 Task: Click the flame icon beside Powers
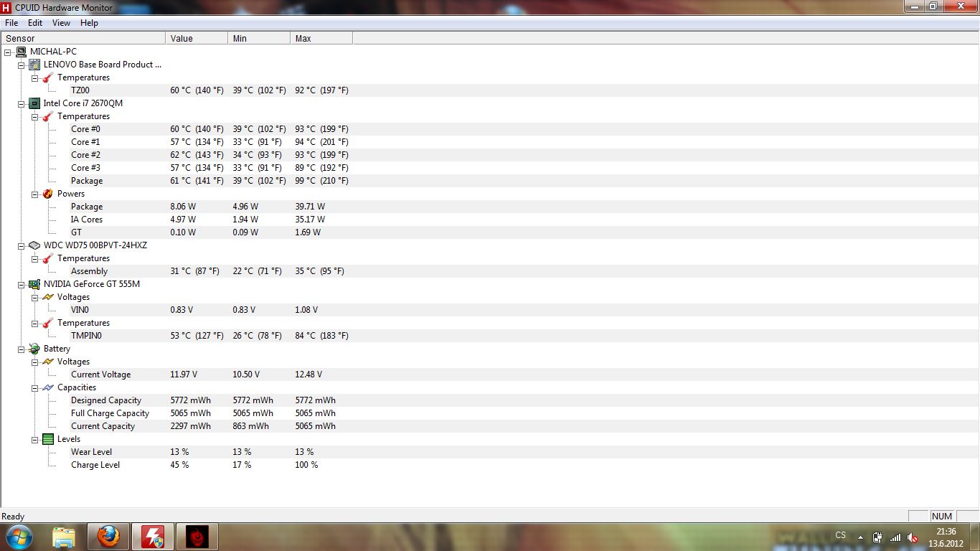[x=48, y=194]
